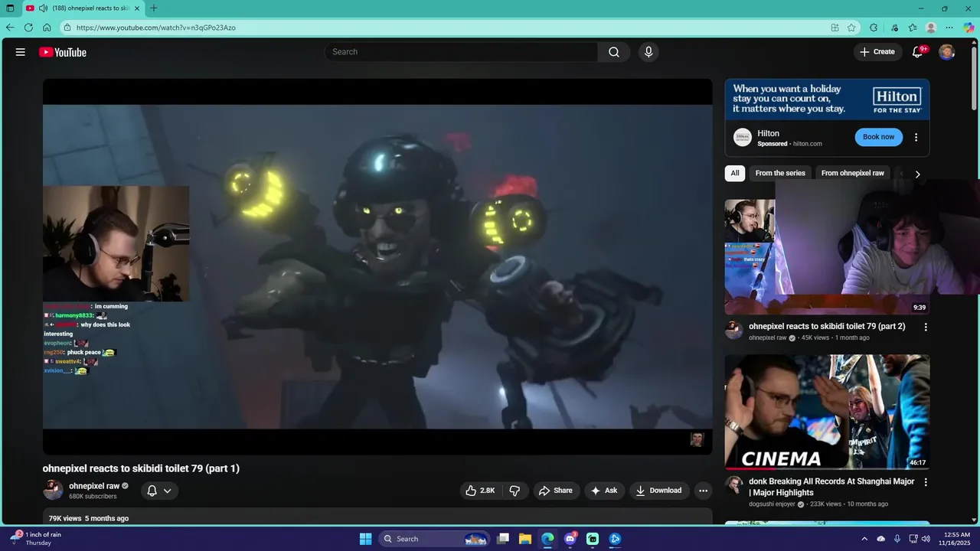Mute tab via speaker icon on tab
Screen dimensions: 980x551
click(x=43, y=8)
